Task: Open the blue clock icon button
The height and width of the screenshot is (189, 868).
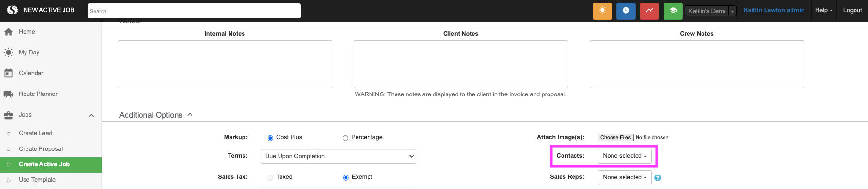Action: (625, 11)
